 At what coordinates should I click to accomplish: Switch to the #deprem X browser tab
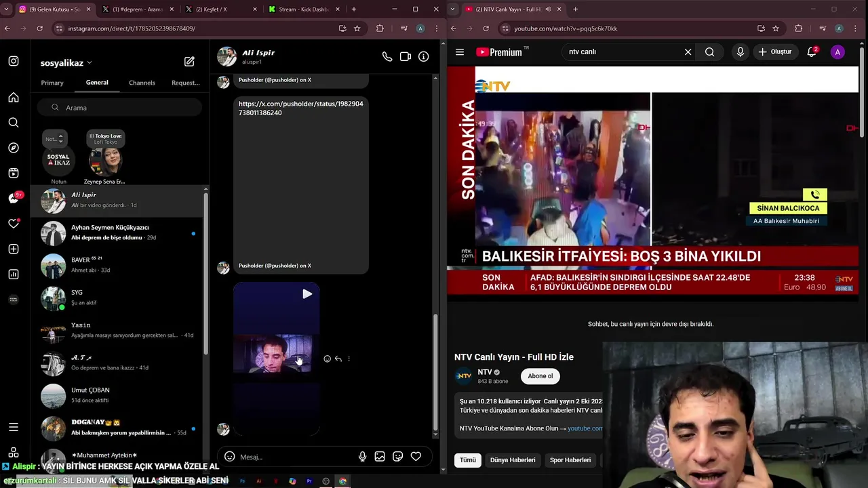click(138, 9)
